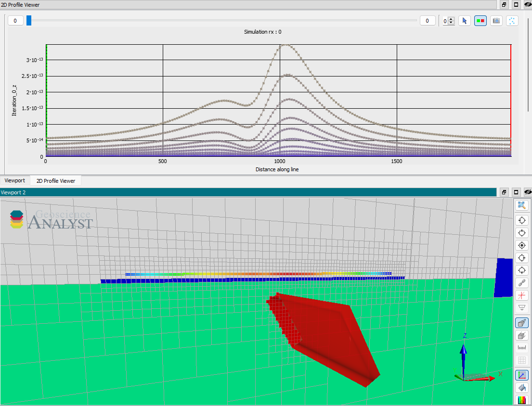Click the ruler scale icon
Screen dimensions: 532x406
point(521,348)
